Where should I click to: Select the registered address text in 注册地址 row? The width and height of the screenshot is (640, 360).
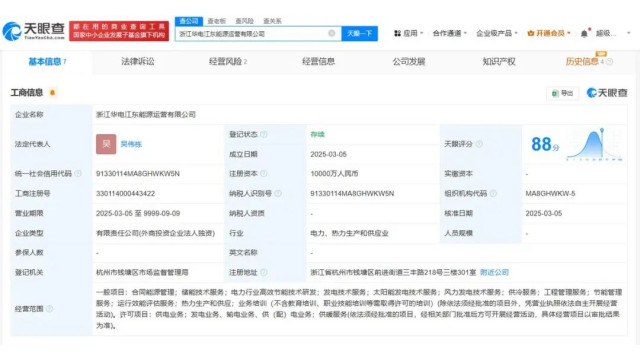393,272
